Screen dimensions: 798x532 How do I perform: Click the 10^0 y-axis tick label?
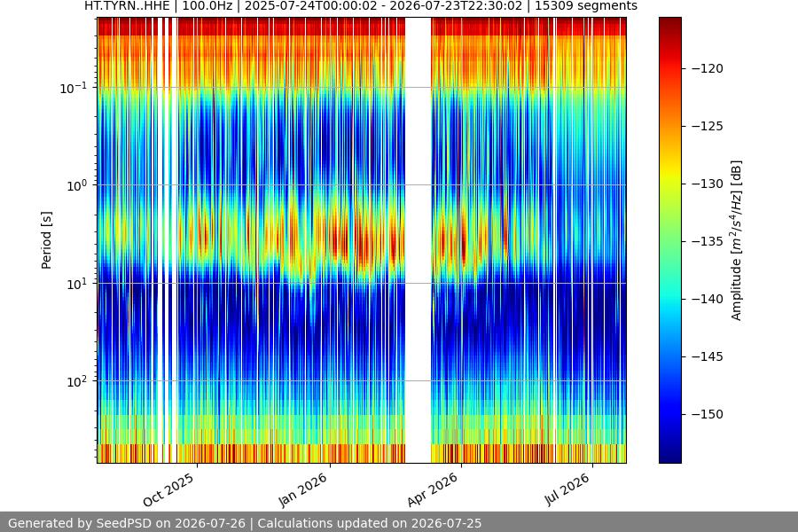click(77, 185)
